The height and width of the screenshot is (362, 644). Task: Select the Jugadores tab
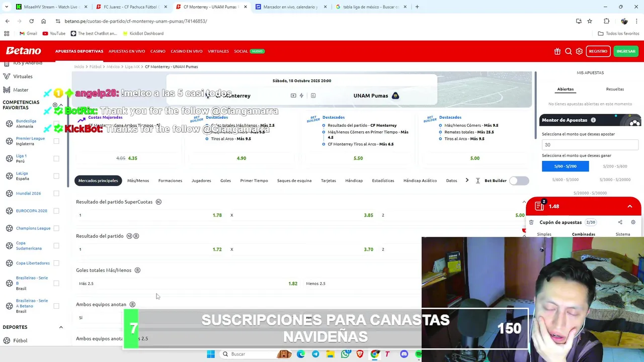(201, 180)
